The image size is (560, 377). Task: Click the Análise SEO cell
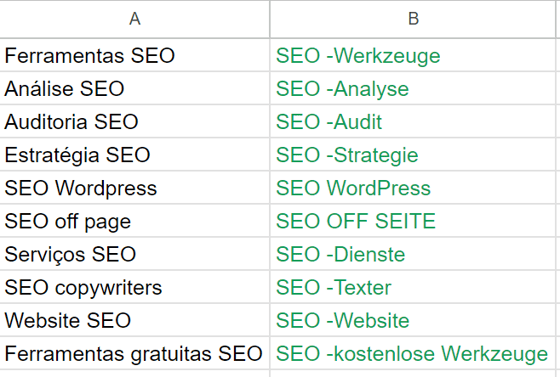coord(135,88)
